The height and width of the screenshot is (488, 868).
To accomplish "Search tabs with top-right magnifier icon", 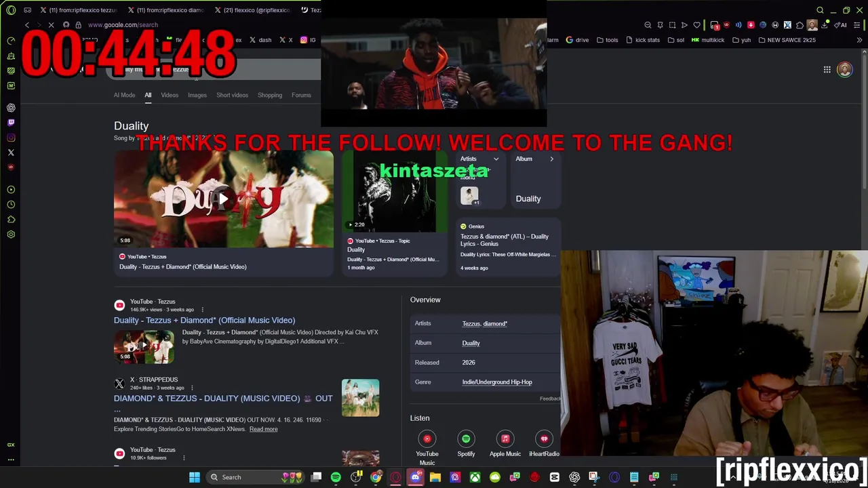I will (x=820, y=10).
